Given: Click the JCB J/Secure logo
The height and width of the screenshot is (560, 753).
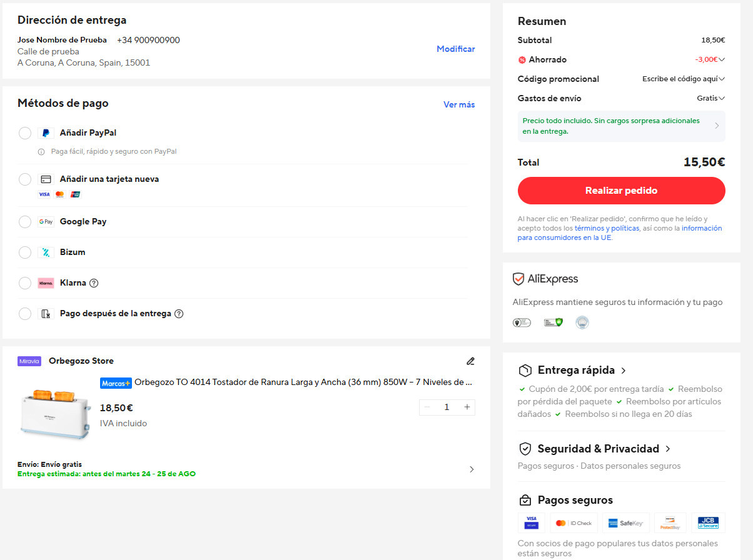Looking at the screenshot, I should click(708, 522).
